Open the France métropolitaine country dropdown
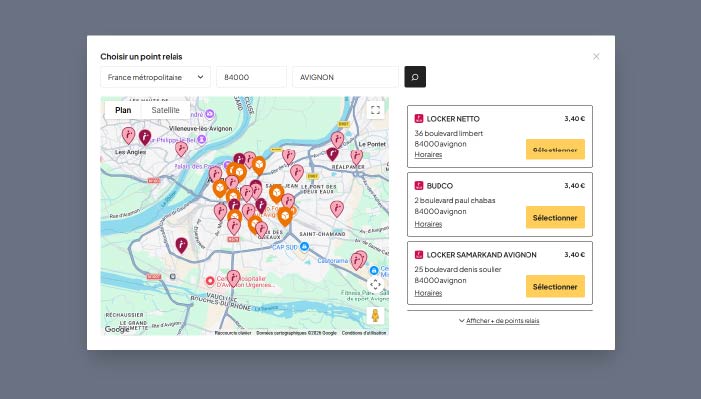 (x=155, y=77)
